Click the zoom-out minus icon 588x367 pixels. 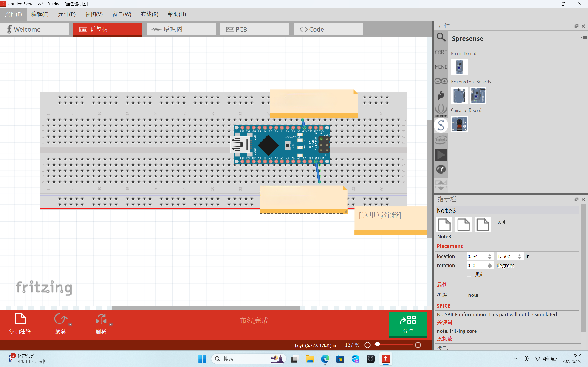pyautogui.click(x=367, y=345)
